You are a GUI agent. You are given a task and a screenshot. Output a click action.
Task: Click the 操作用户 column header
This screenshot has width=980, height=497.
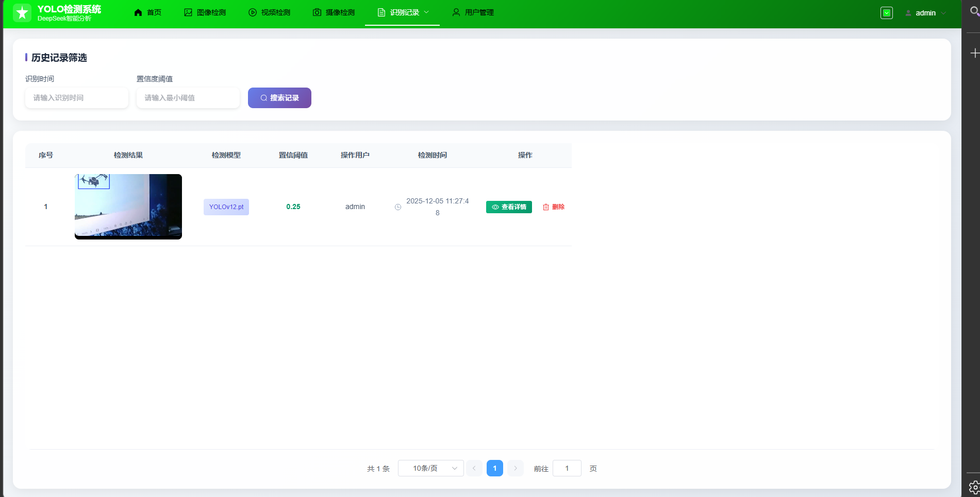pyautogui.click(x=355, y=155)
